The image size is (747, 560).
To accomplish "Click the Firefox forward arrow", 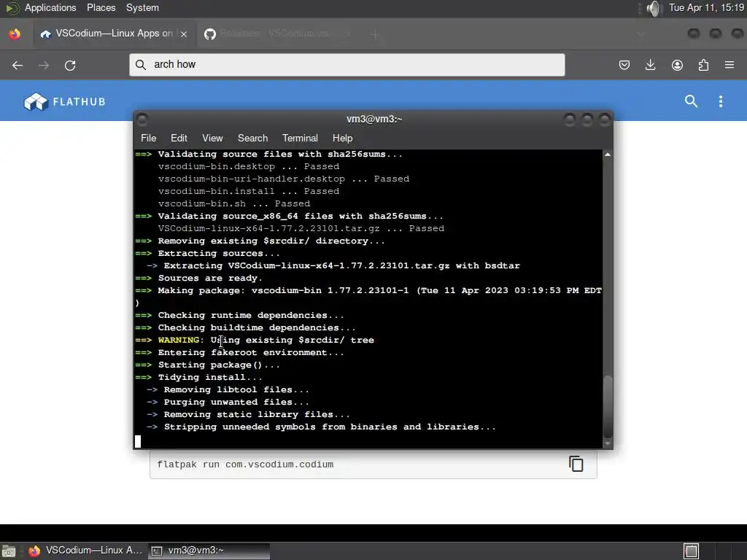I will click(x=44, y=65).
